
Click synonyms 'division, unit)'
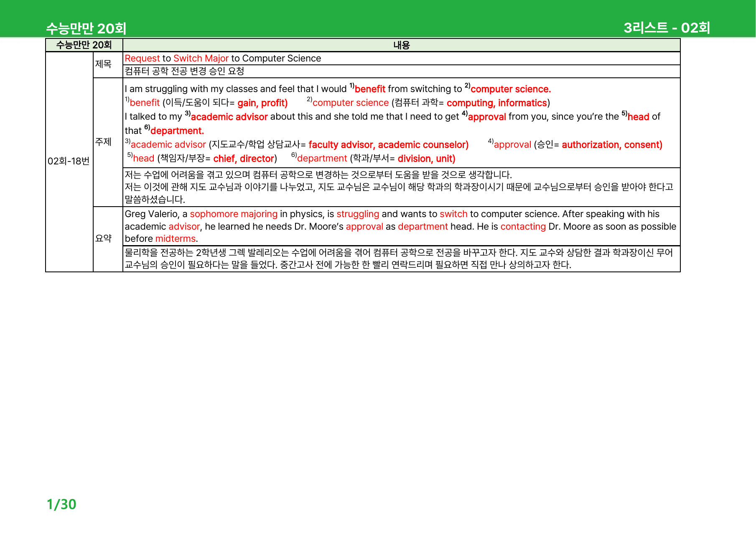[426, 159]
